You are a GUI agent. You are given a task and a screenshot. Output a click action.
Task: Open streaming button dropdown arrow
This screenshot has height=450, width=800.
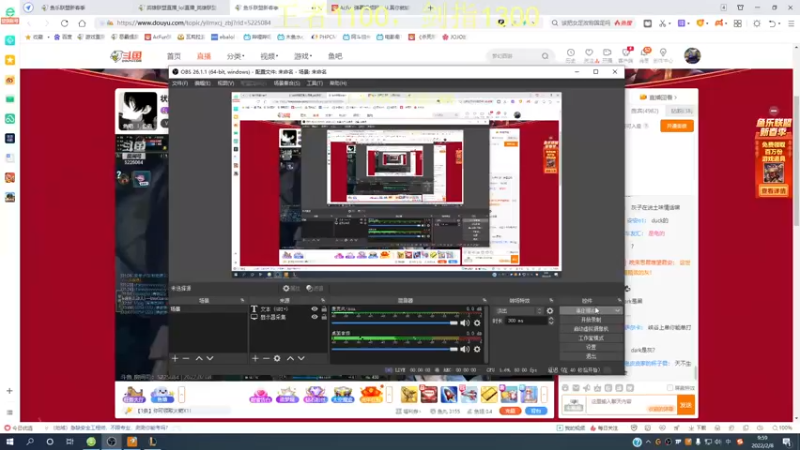(617, 311)
